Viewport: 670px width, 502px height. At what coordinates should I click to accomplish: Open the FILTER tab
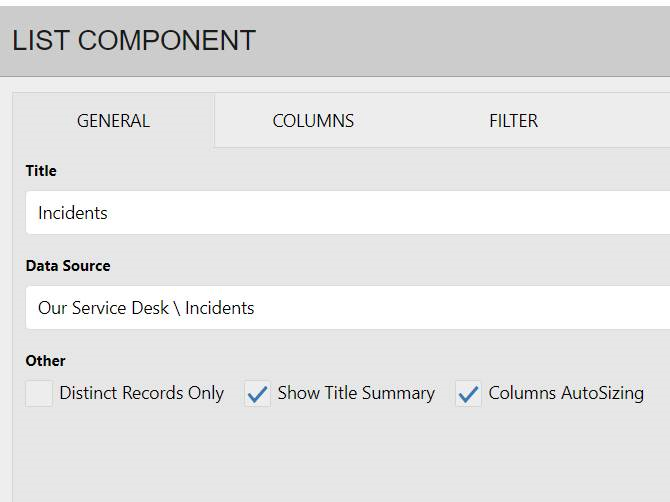pos(513,121)
